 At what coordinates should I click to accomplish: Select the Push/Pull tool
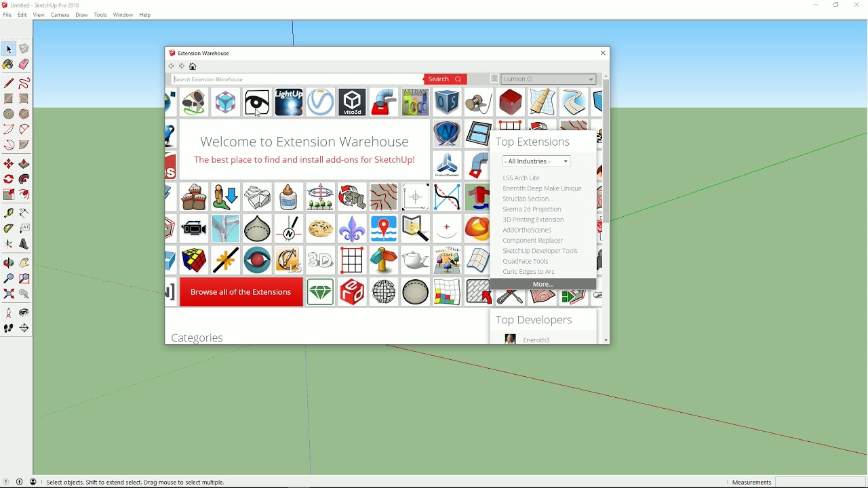[24, 164]
